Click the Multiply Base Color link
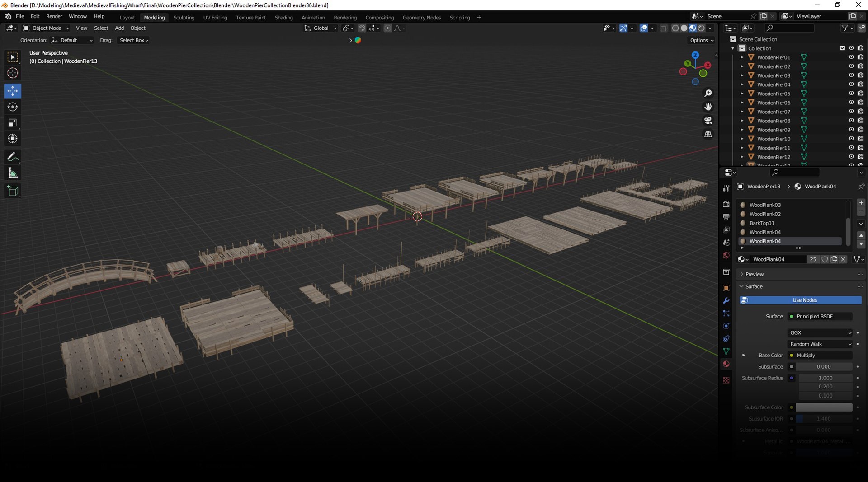868x482 pixels. (x=820, y=356)
